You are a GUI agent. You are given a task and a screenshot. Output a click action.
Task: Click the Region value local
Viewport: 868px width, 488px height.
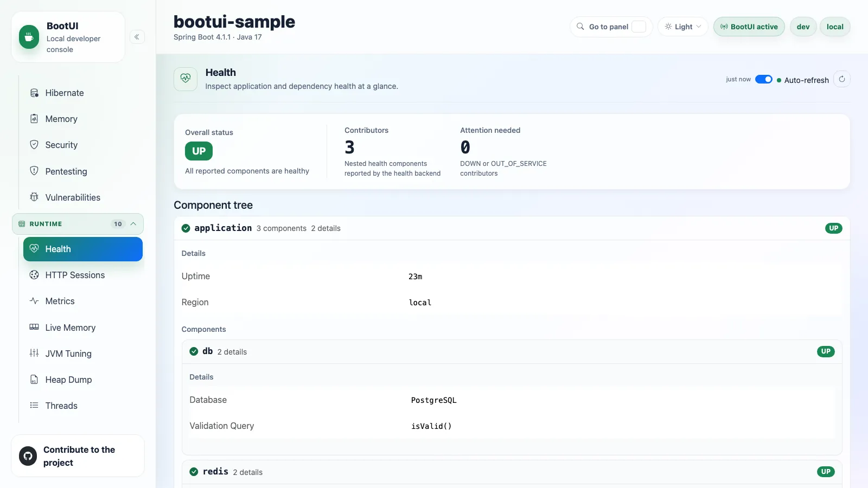pos(420,303)
